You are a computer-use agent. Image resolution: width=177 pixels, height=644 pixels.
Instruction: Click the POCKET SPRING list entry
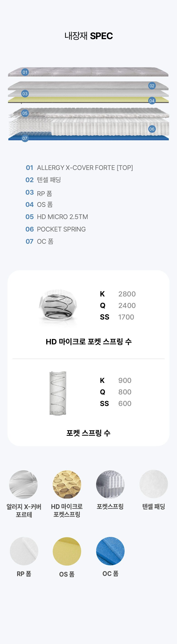point(56,229)
